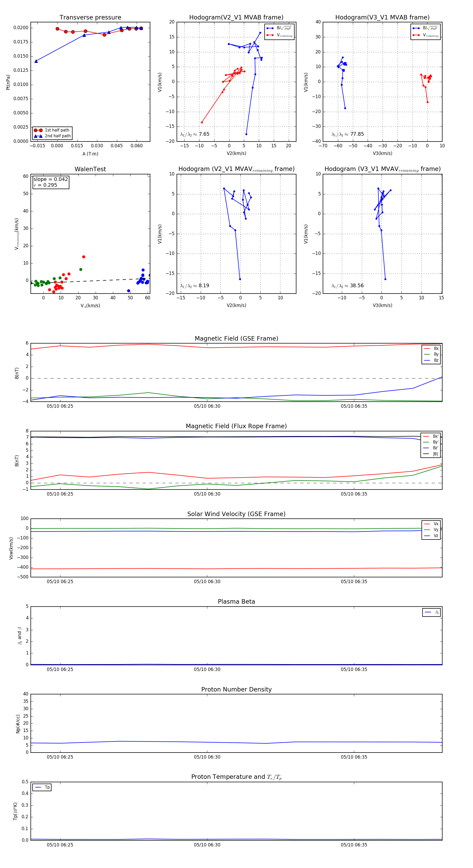The image size is (473, 868).
Task: Click the 'Pt(nPa)' y-axis label
Action: tap(8, 82)
